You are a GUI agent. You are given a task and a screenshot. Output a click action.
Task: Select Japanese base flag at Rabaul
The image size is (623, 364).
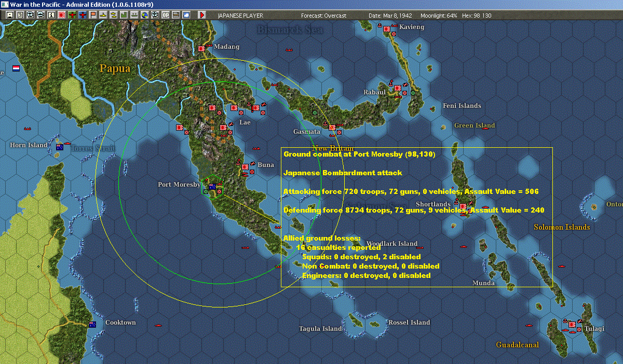pyautogui.click(x=398, y=89)
